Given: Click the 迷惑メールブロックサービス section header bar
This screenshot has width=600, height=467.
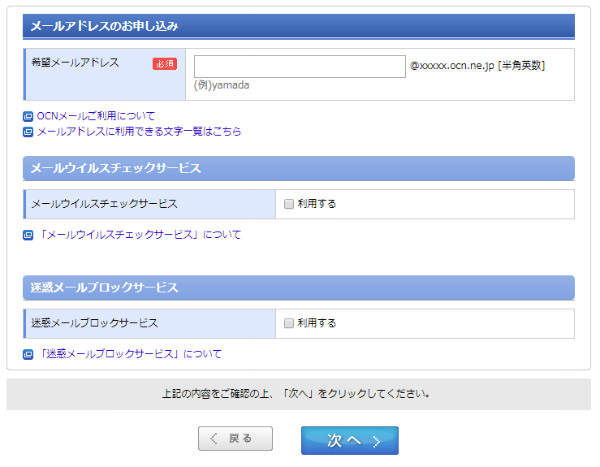Looking at the screenshot, I should [x=299, y=287].
